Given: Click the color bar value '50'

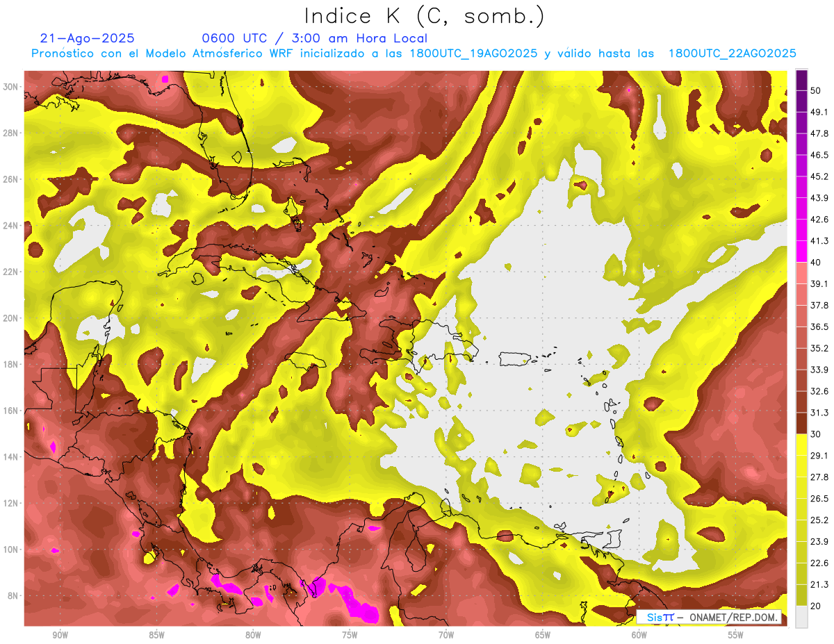Looking at the screenshot, I should [x=816, y=90].
